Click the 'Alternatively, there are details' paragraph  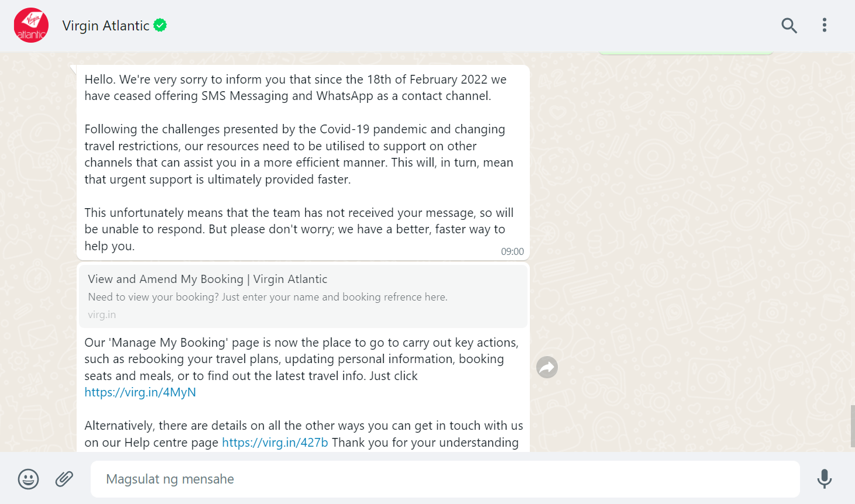(x=304, y=426)
